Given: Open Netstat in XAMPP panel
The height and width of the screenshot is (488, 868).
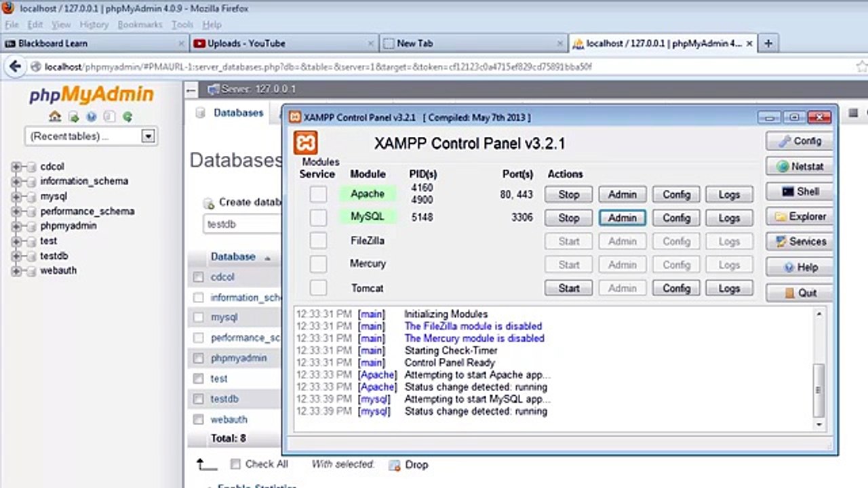Looking at the screenshot, I should (x=800, y=166).
